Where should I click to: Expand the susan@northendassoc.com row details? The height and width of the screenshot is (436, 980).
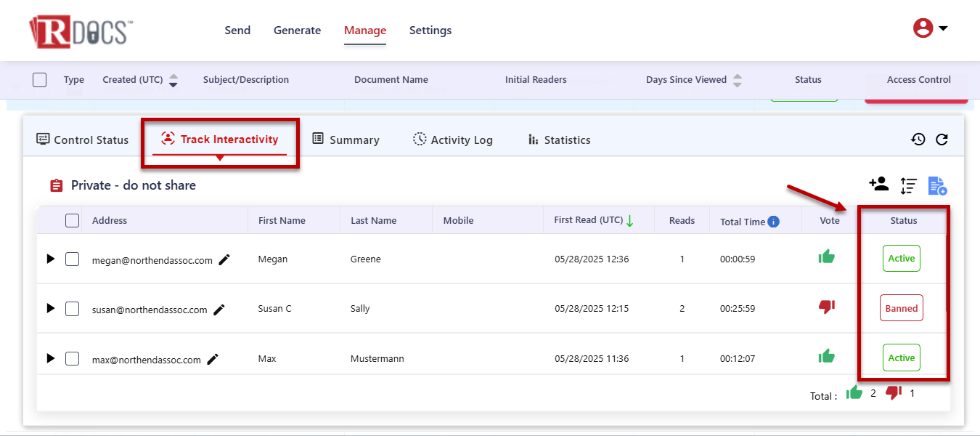click(50, 308)
